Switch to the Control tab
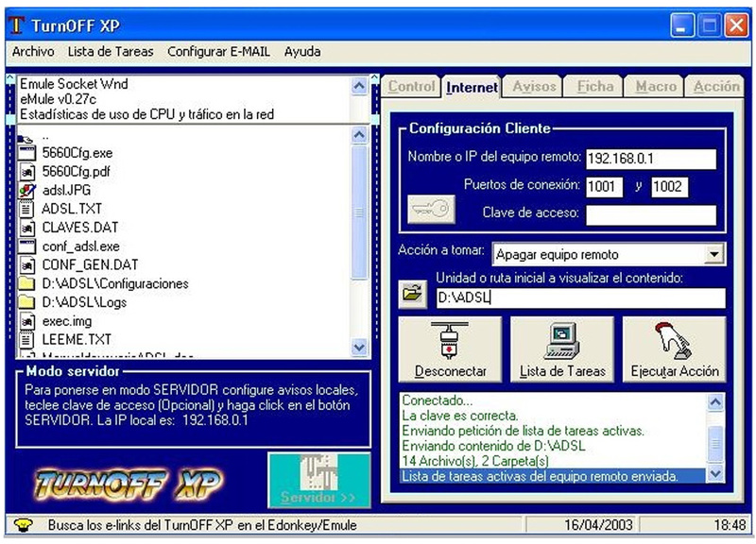Image resolution: width=756 pixels, height=544 pixels. pyautogui.click(x=411, y=86)
